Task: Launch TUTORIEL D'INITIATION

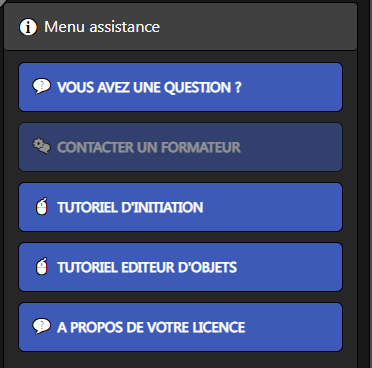Action: click(180, 207)
